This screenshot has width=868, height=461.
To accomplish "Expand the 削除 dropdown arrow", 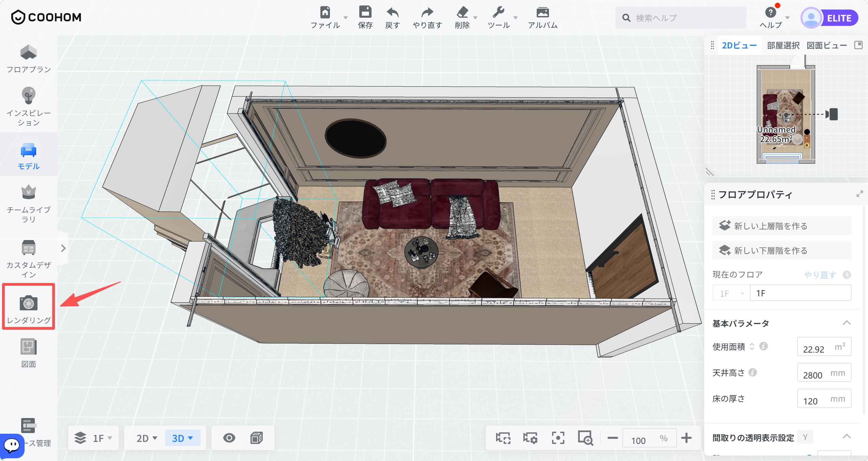I will pos(475,18).
